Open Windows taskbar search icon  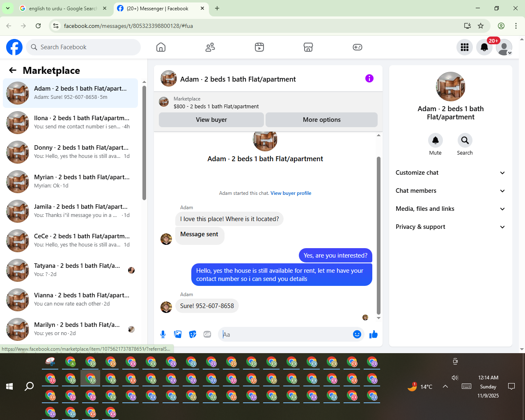[x=29, y=386]
